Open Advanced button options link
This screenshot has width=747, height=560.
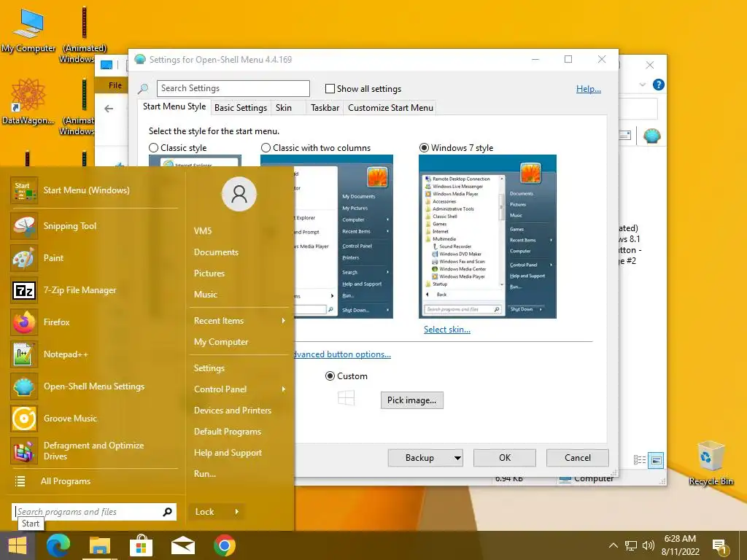[343, 354]
